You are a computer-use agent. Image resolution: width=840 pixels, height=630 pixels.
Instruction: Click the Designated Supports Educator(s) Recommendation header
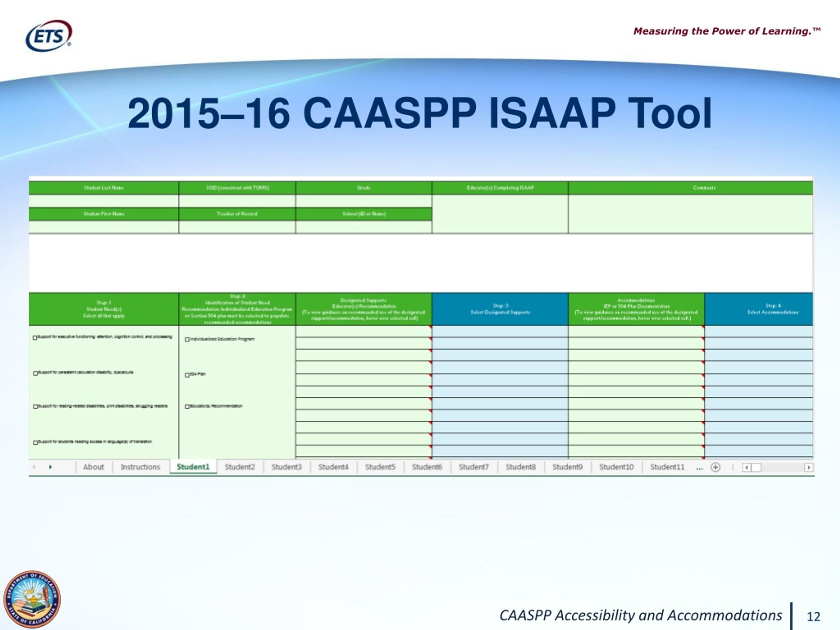point(364,309)
